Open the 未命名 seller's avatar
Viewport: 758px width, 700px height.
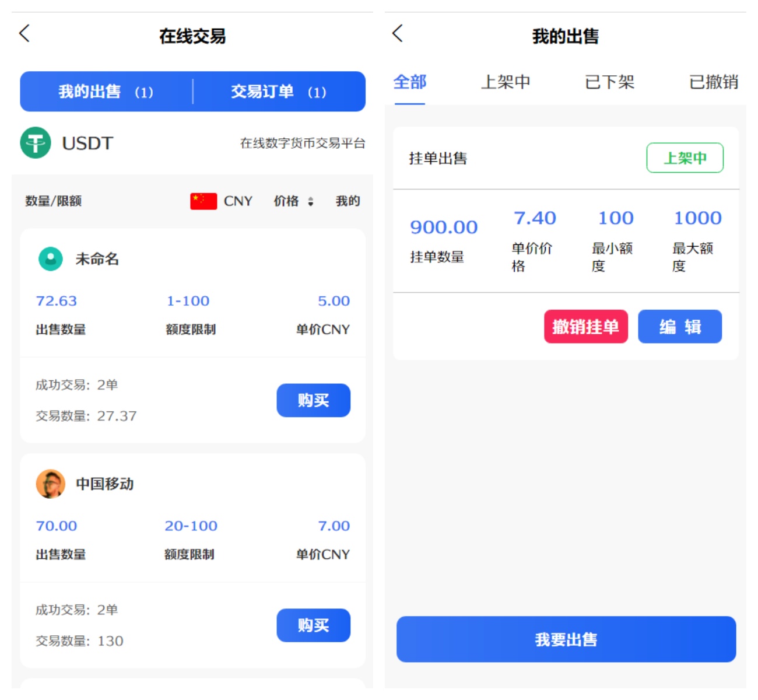[51, 258]
